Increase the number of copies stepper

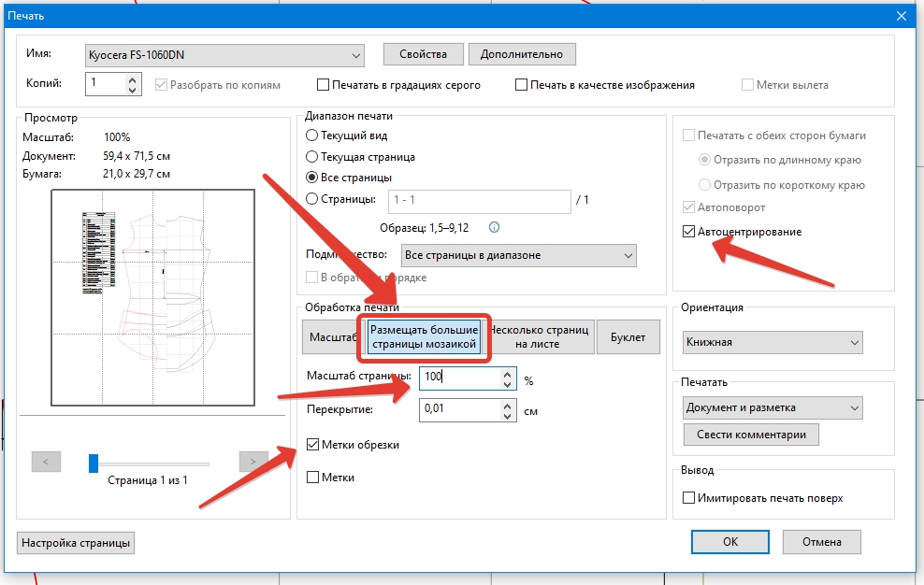coord(133,79)
